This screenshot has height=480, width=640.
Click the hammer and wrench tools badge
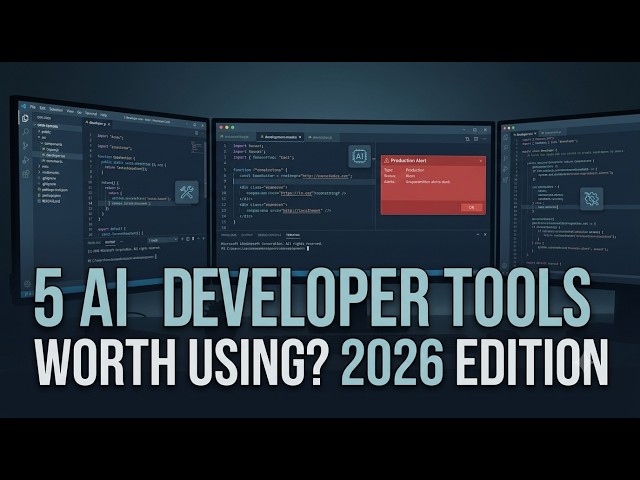187,192
